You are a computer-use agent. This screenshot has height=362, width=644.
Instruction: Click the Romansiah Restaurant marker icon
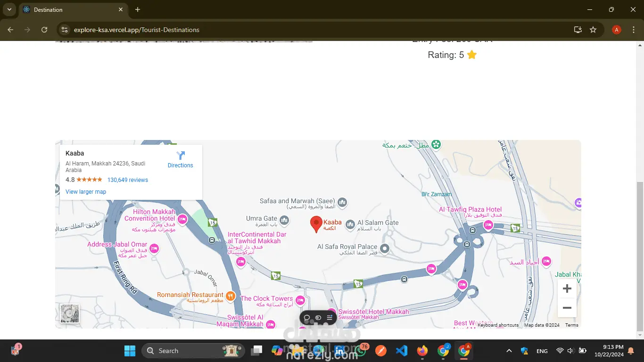click(230, 296)
